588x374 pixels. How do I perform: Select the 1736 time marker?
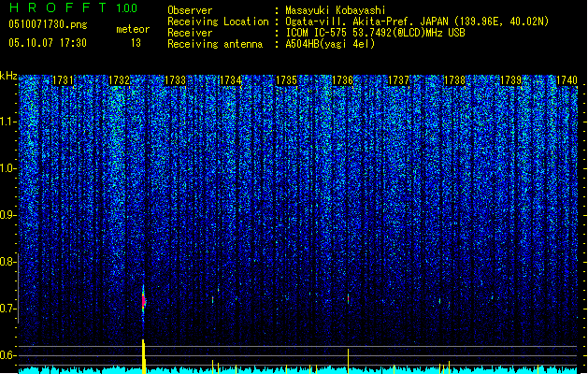click(343, 80)
